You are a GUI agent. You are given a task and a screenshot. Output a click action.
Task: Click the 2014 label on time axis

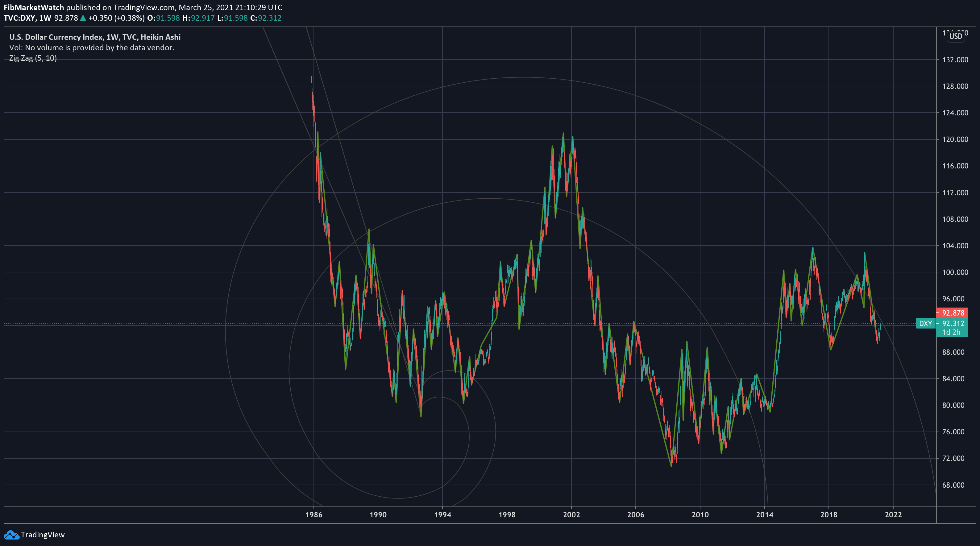pos(765,515)
